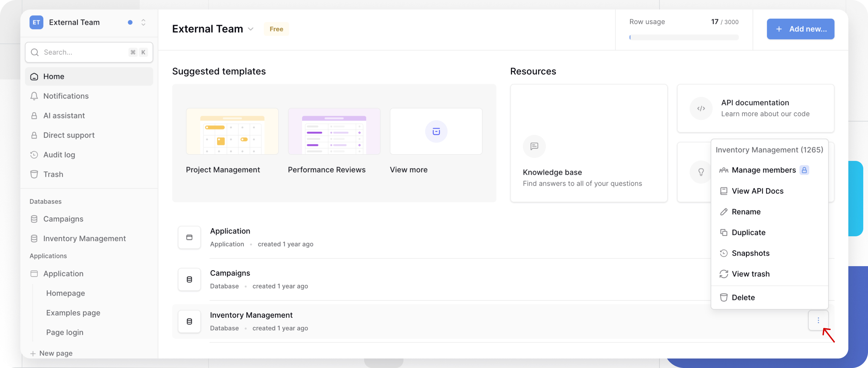The width and height of the screenshot is (868, 368).
Task: Select Duplicate from the context menu
Action: [x=748, y=233]
